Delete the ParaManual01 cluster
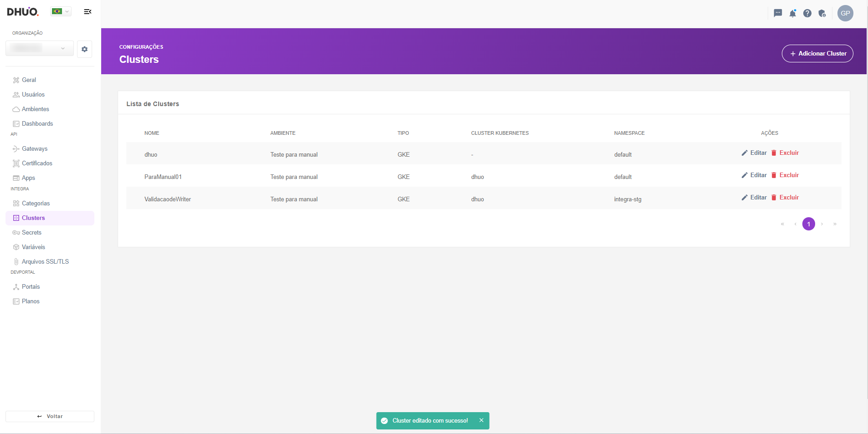868x434 pixels. tap(785, 175)
